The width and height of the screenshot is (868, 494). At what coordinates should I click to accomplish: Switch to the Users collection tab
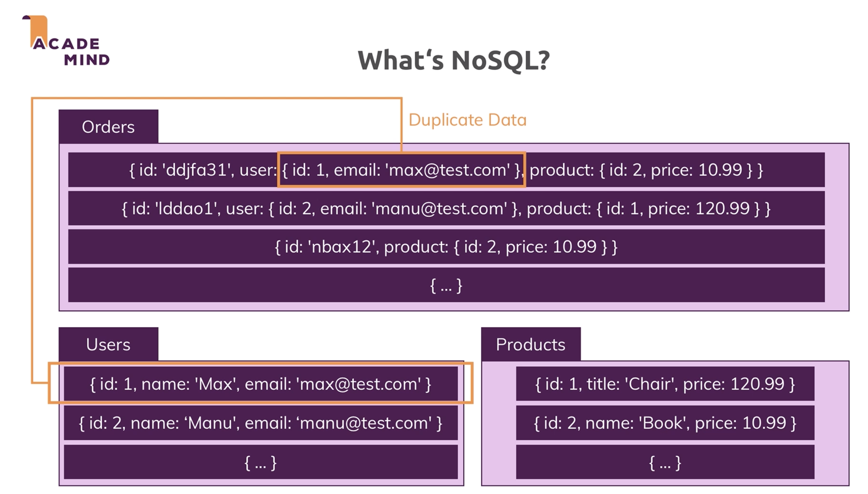pyautogui.click(x=108, y=344)
